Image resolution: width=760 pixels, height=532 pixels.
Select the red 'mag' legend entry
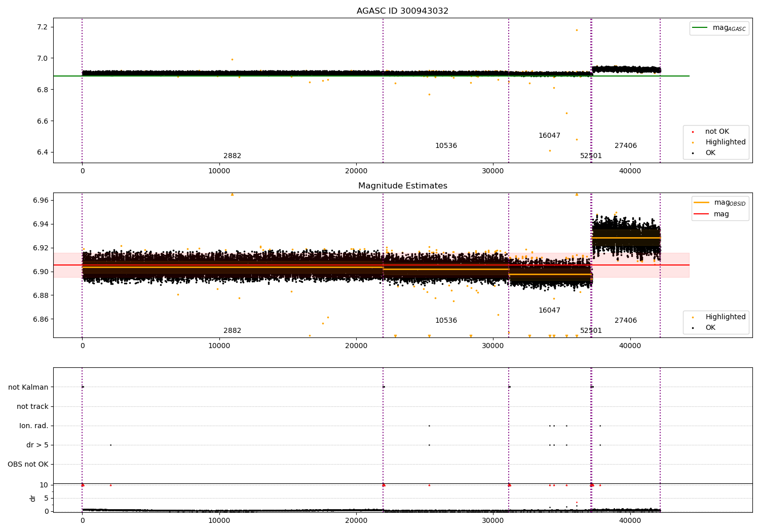(x=711, y=214)
